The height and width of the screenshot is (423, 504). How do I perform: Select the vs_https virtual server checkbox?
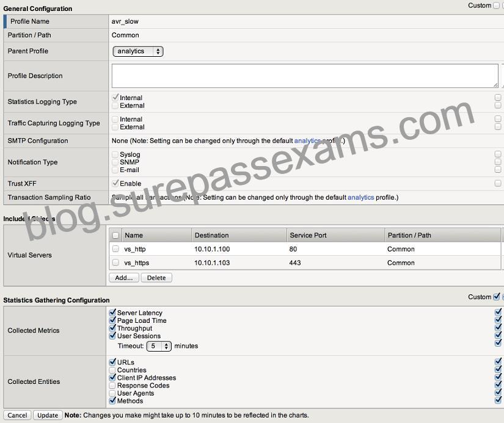[115, 262]
